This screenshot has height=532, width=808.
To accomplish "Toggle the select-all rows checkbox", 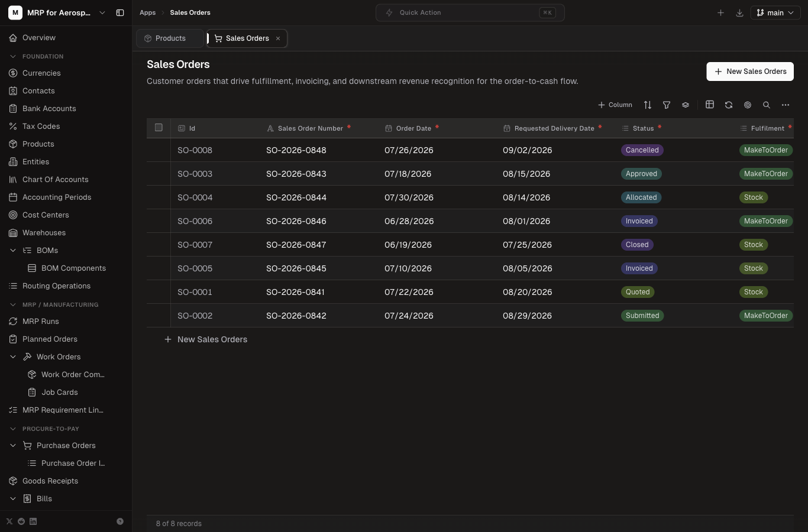I will tap(159, 127).
